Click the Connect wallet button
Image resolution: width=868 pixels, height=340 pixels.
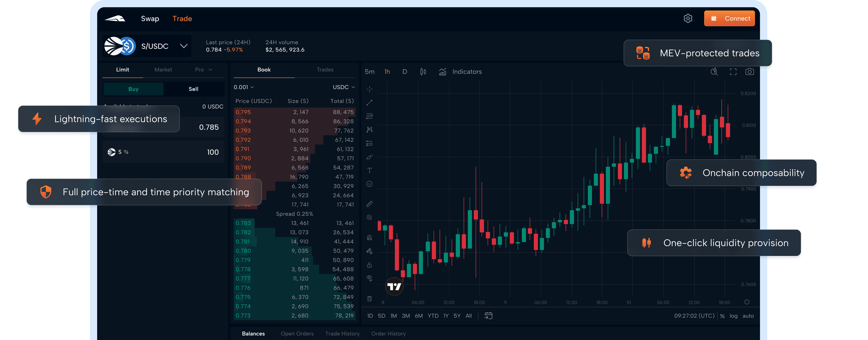(729, 19)
